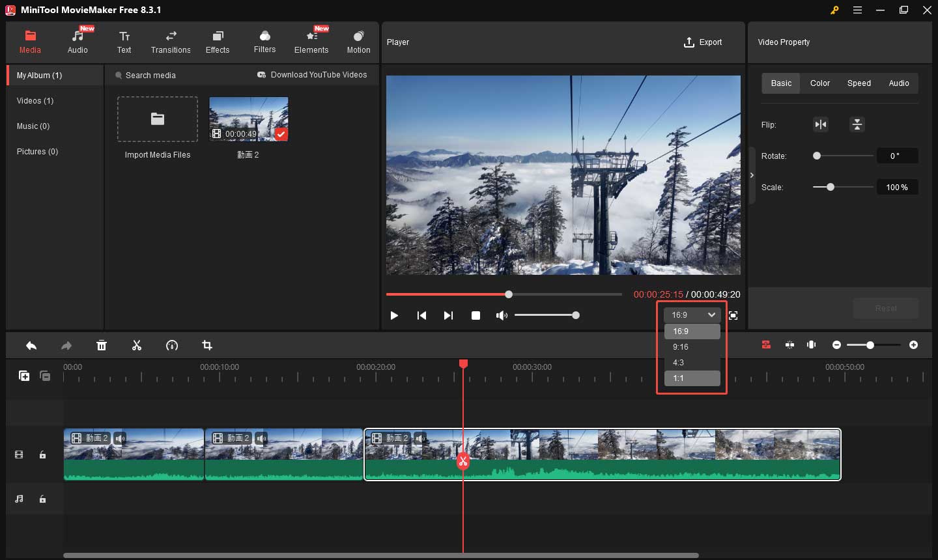This screenshot has width=938, height=560.
Task: Click the zoom in plus icon
Action: pyautogui.click(x=915, y=345)
